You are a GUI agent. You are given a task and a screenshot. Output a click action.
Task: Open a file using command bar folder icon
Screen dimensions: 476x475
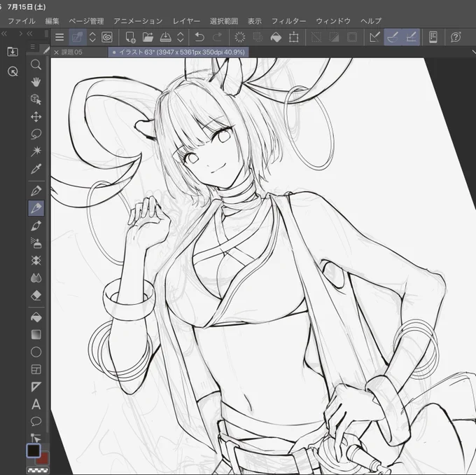148,37
